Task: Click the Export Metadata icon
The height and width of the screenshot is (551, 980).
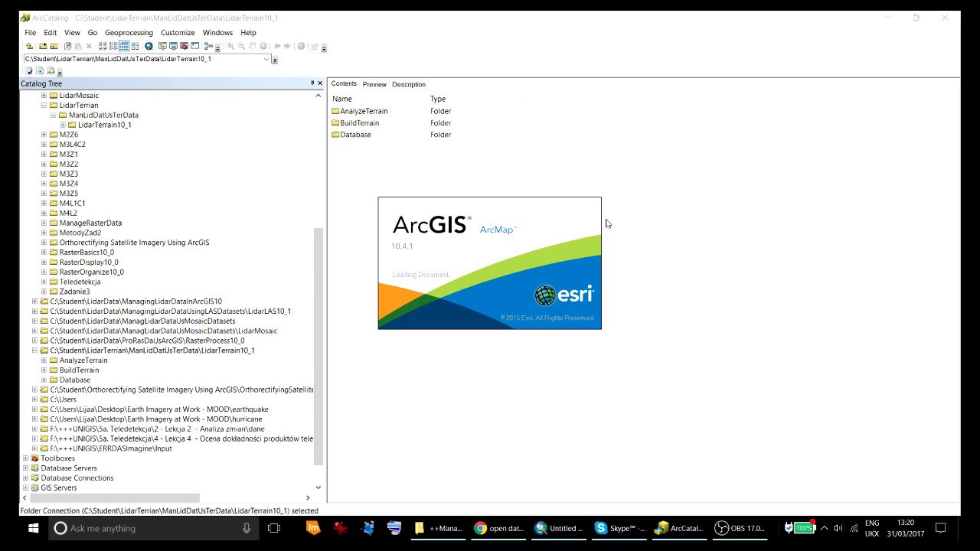Action: [x=40, y=71]
